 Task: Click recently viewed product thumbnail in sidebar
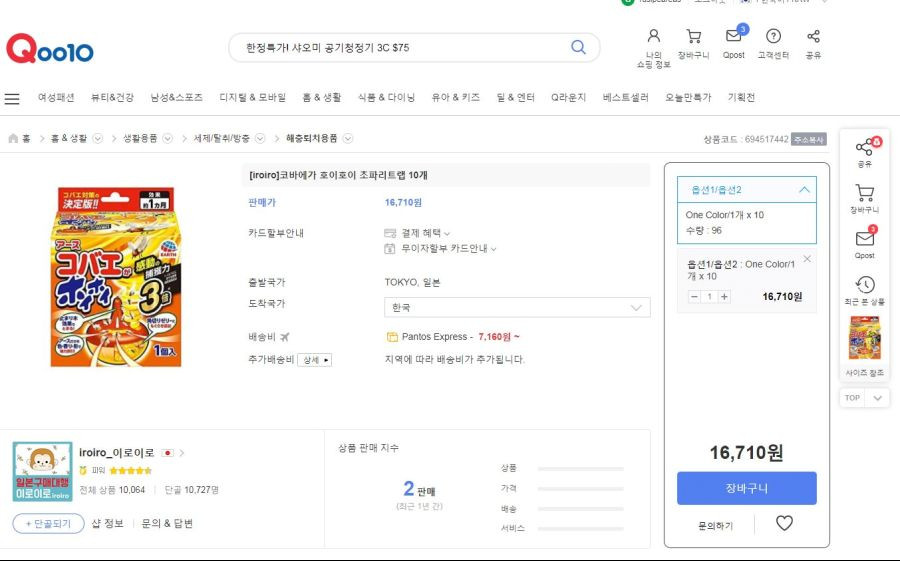[x=864, y=338]
